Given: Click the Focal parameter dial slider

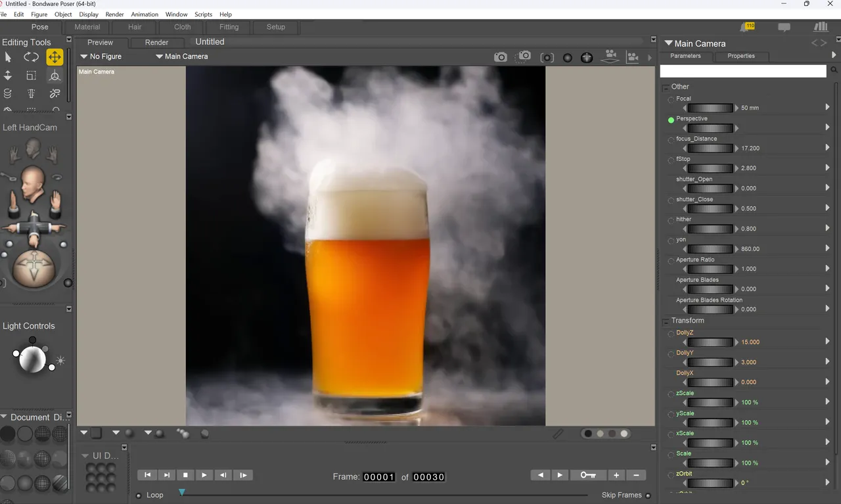Looking at the screenshot, I should pos(710,108).
